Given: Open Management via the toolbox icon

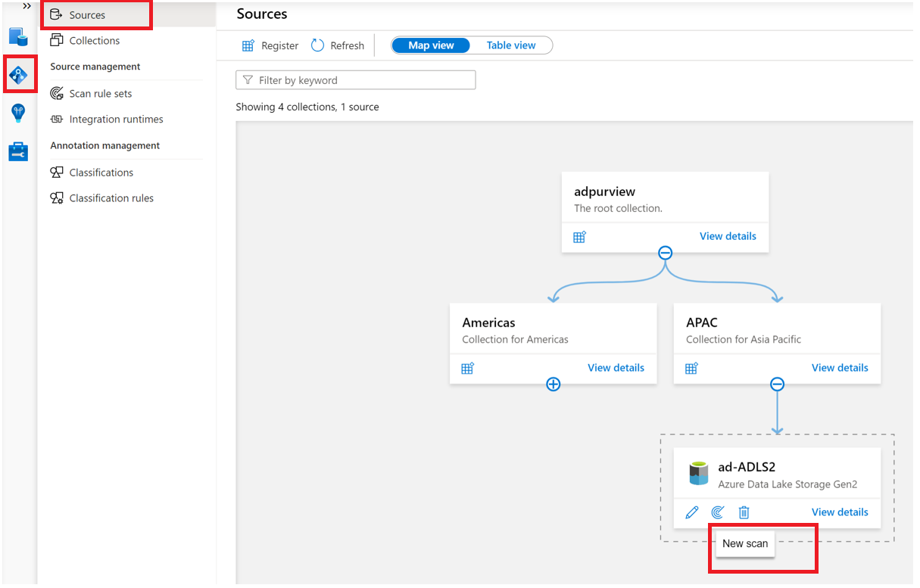Looking at the screenshot, I should [17, 151].
